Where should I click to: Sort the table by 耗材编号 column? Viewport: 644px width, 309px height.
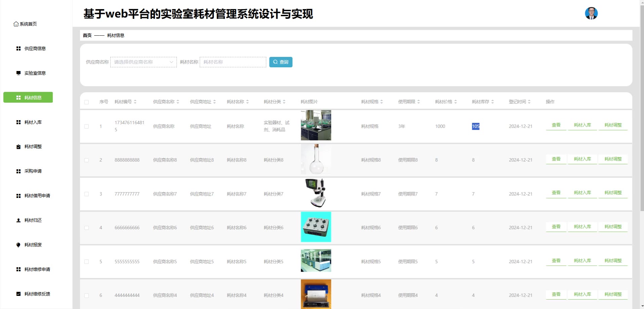click(135, 102)
